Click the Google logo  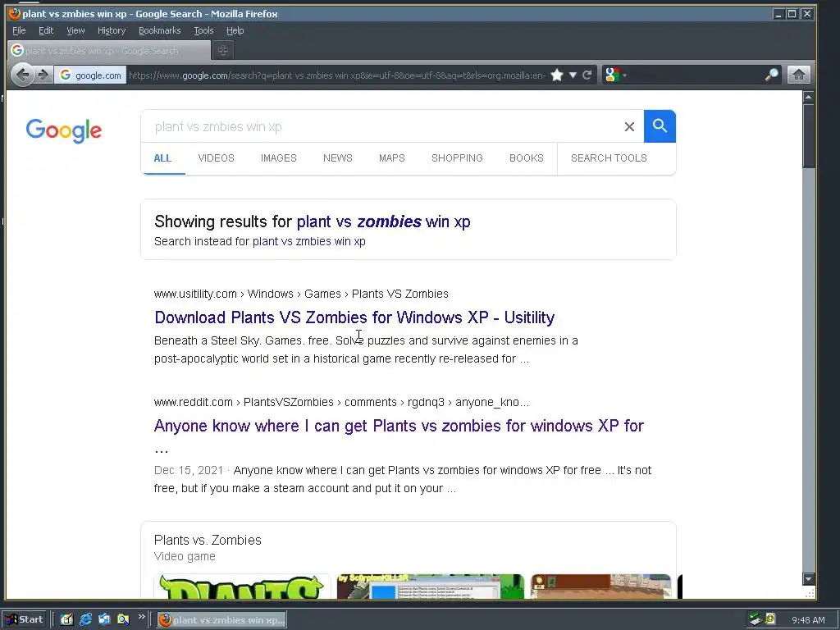(x=64, y=130)
